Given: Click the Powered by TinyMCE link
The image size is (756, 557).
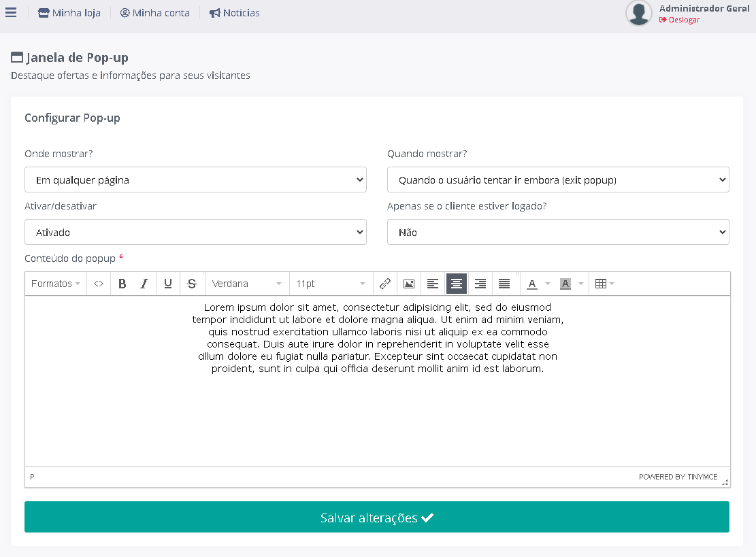Looking at the screenshot, I should (x=678, y=477).
